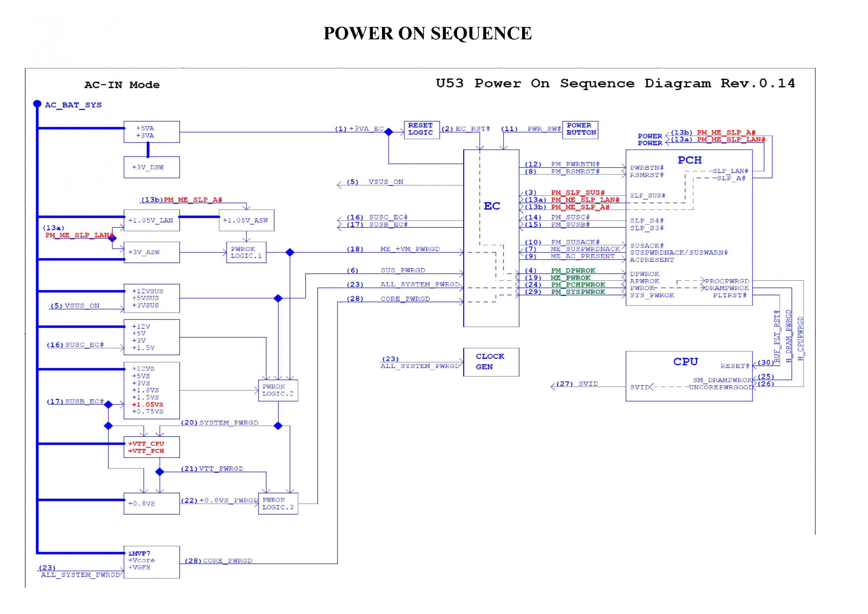Select the +3V_ASW rail box
The width and height of the screenshot is (868, 614).
(x=151, y=252)
